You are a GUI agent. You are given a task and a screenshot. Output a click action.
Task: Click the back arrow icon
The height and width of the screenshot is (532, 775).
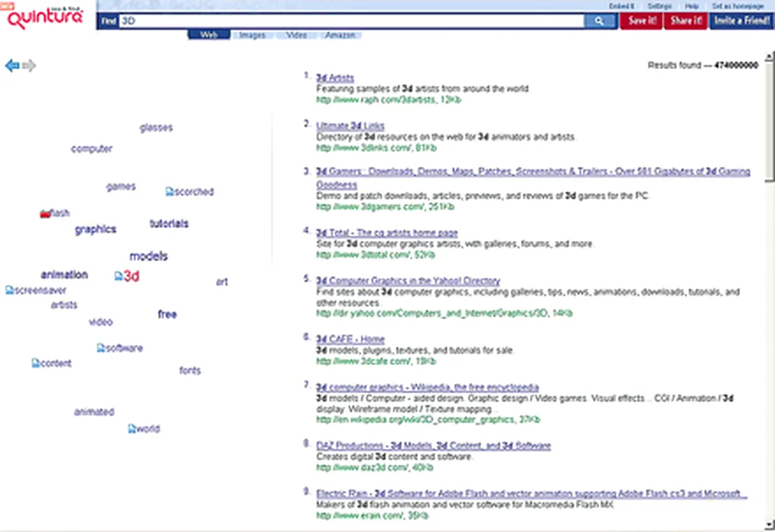pyautogui.click(x=12, y=65)
